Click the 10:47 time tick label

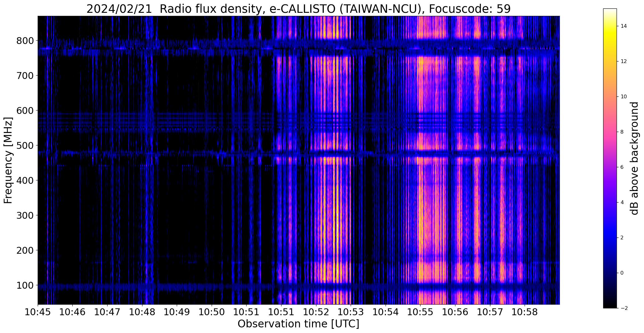tap(108, 312)
